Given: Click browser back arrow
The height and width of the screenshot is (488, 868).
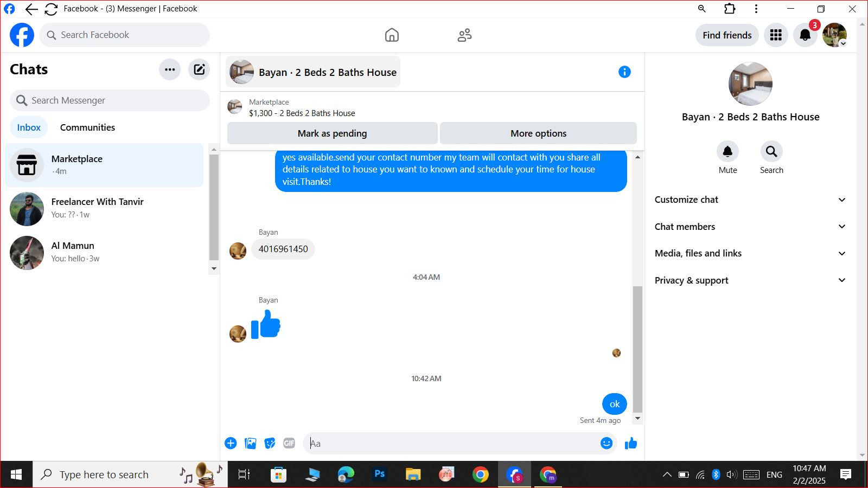Looking at the screenshot, I should click(31, 9).
